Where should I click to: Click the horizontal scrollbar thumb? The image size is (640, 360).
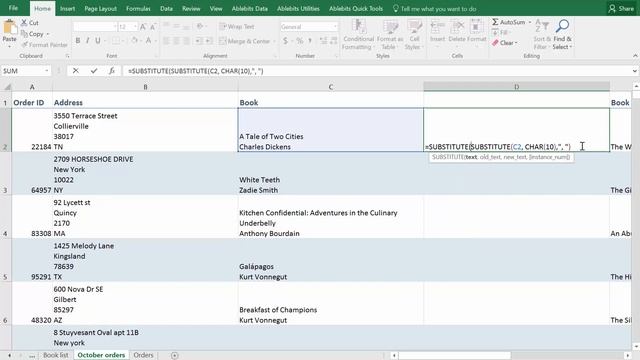click(454, 356)
